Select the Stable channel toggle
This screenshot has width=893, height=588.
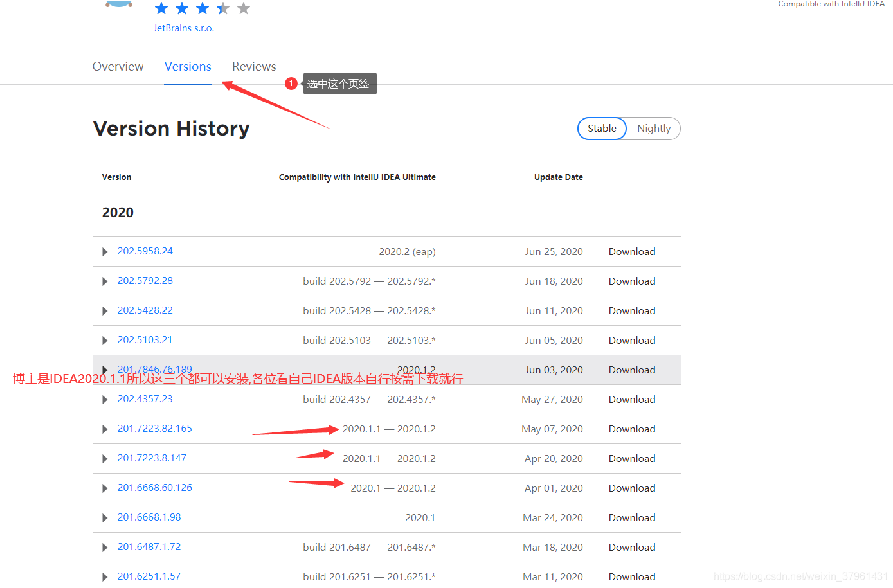tap(602, 129)
